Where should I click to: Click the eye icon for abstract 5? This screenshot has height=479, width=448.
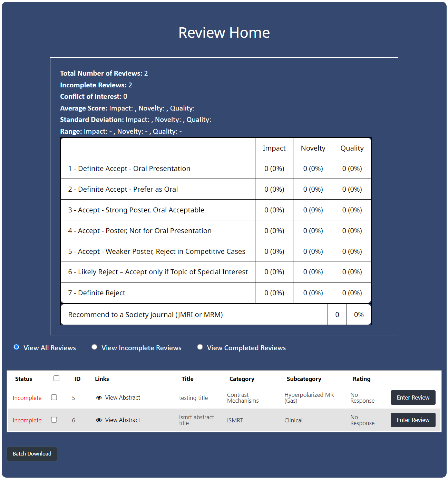pos(99,398)
